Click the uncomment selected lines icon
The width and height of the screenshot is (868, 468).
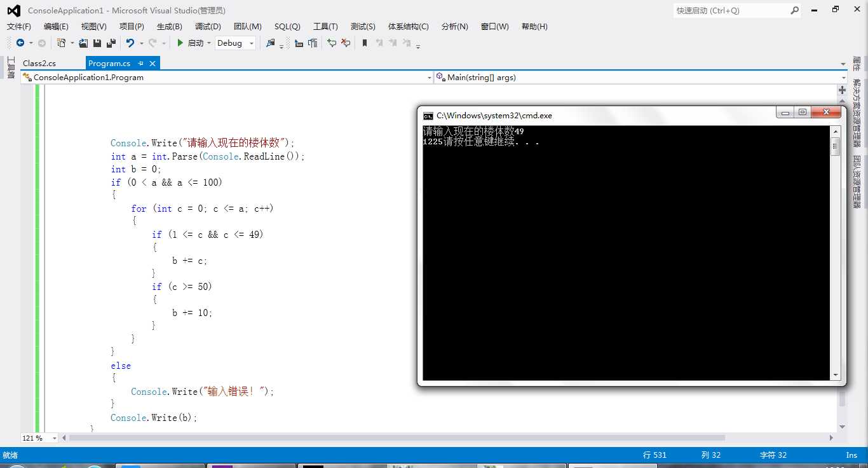[x=346, y=43]
